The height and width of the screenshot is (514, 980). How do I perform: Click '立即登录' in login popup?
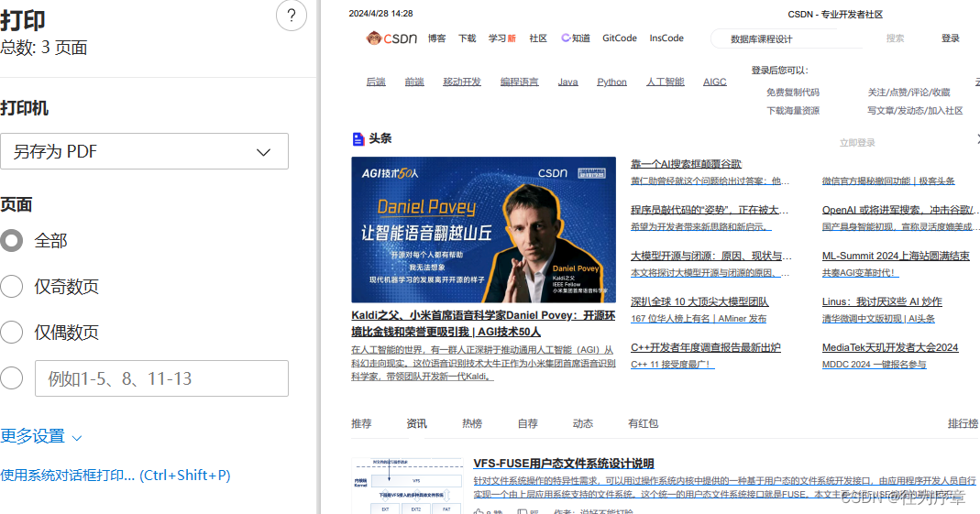pyautogui.click(x=857, y=142)
